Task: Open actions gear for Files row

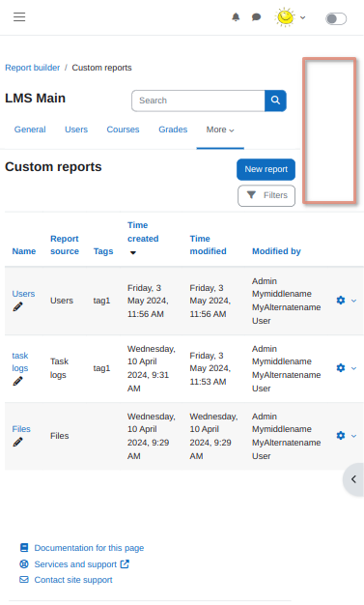Action: 341,436
